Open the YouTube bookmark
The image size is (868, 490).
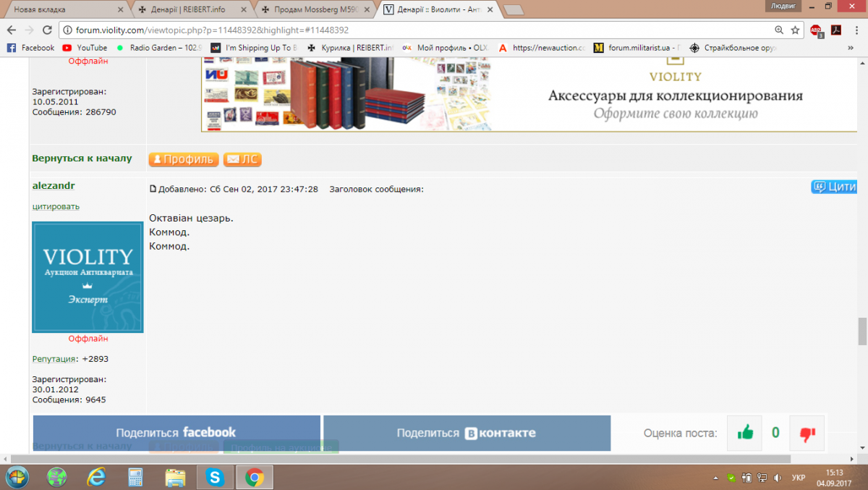85,48
